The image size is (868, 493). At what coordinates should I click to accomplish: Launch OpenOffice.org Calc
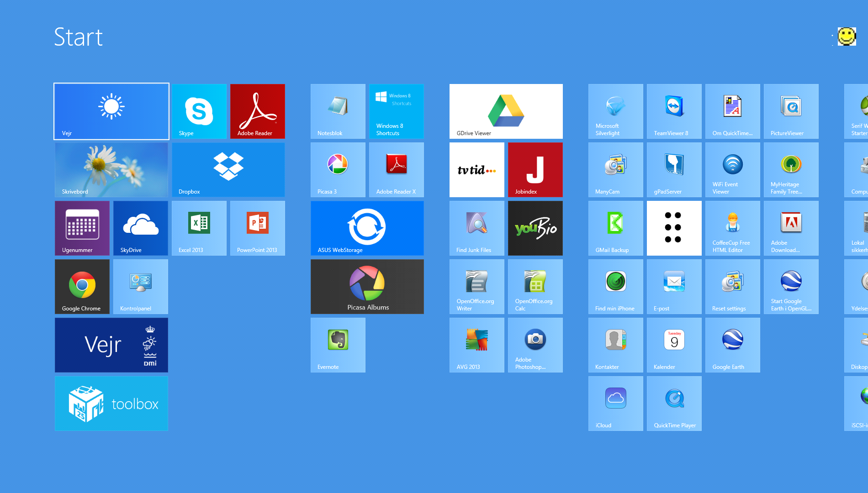(535, 287)
